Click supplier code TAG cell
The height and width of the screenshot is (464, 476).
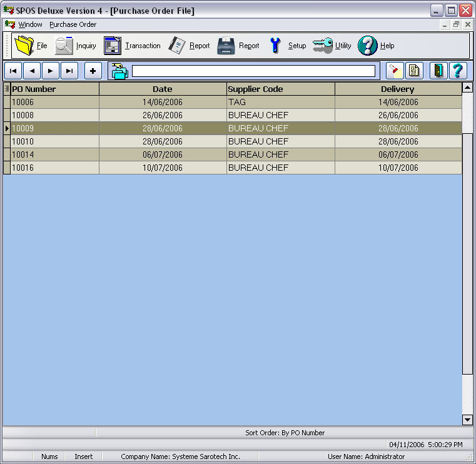281,102
